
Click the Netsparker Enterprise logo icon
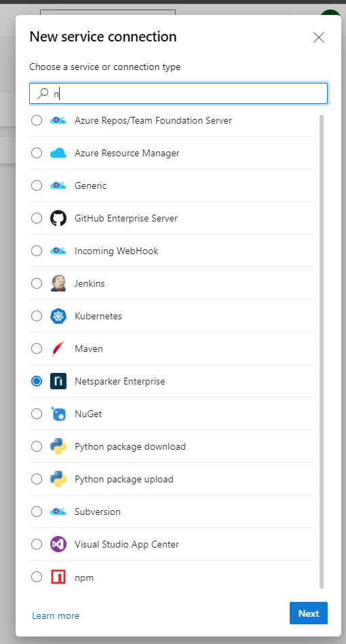58,381
